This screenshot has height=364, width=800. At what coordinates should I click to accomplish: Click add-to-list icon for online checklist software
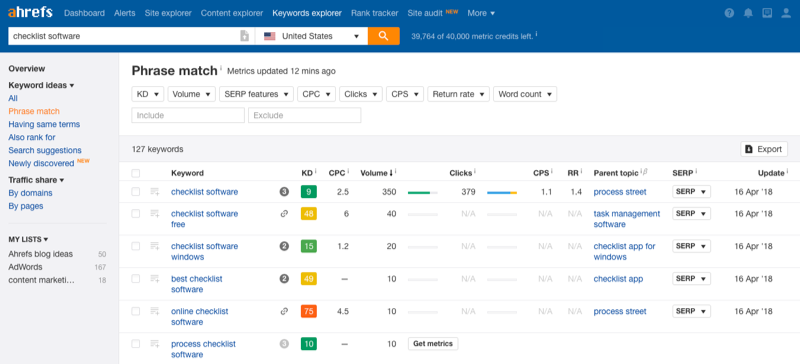point(155,311)
